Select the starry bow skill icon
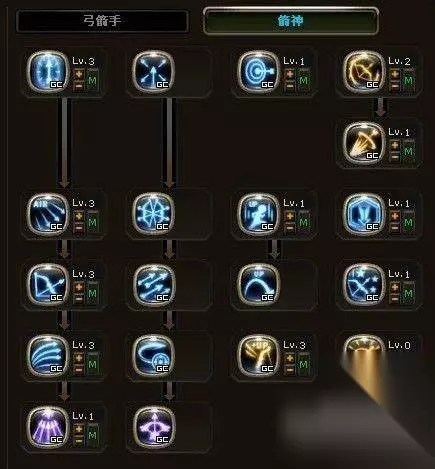The width and height of the screenshot is (435, 469). pos(364,284)
